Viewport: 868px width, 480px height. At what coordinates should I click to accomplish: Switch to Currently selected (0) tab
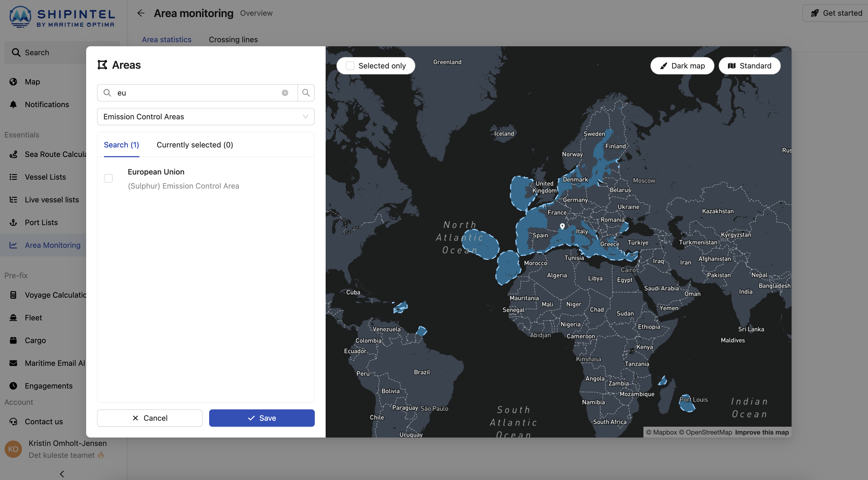(x=195, y=145)
